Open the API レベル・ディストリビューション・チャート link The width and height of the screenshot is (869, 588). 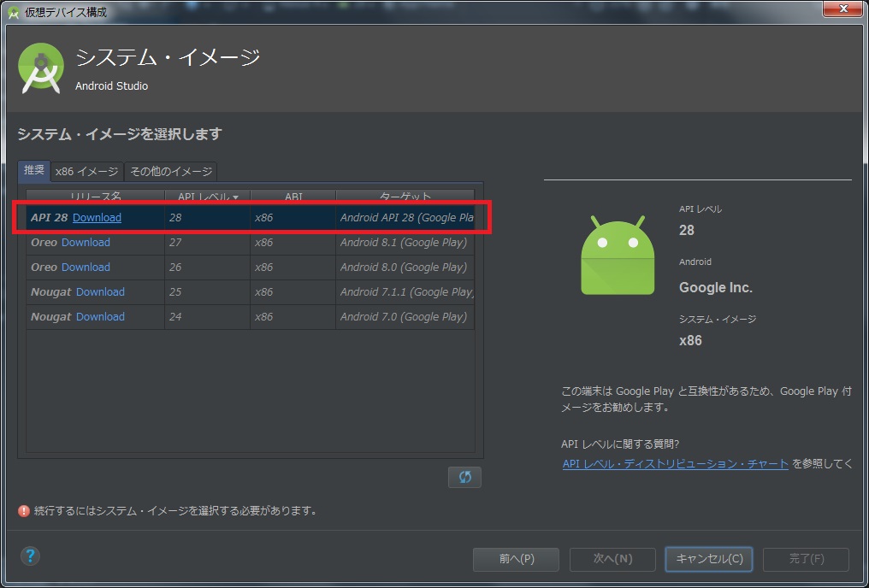(676, 464)
